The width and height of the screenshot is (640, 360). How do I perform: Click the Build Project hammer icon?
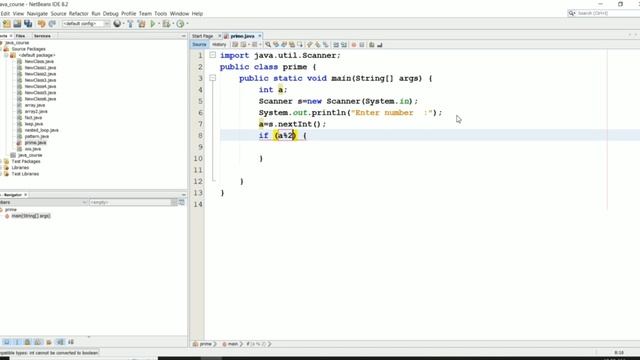(131, 24)
